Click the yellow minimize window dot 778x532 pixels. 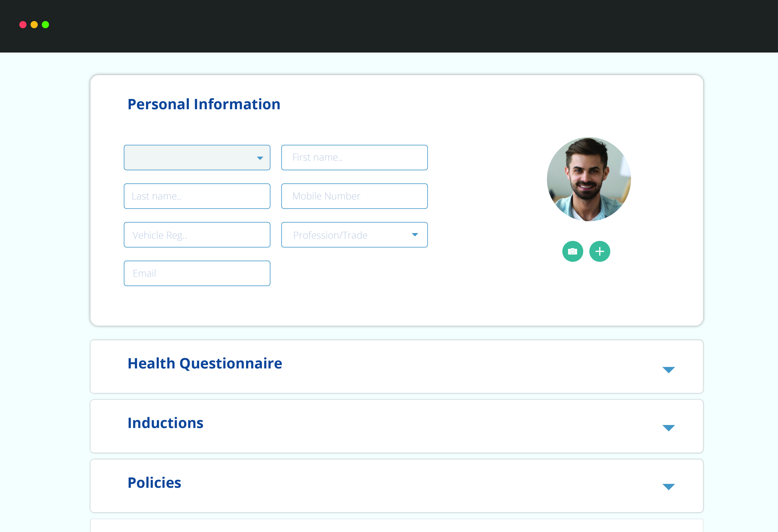(x=34, y=25)
